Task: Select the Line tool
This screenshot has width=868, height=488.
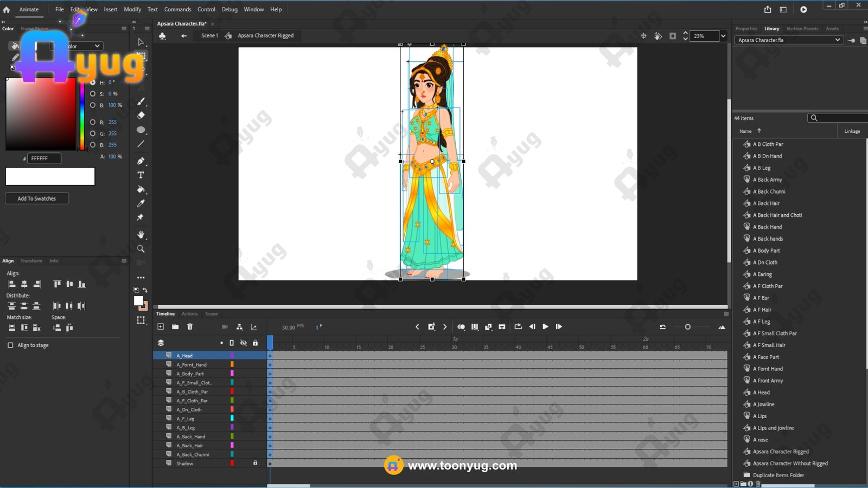Action: (141, 144)
